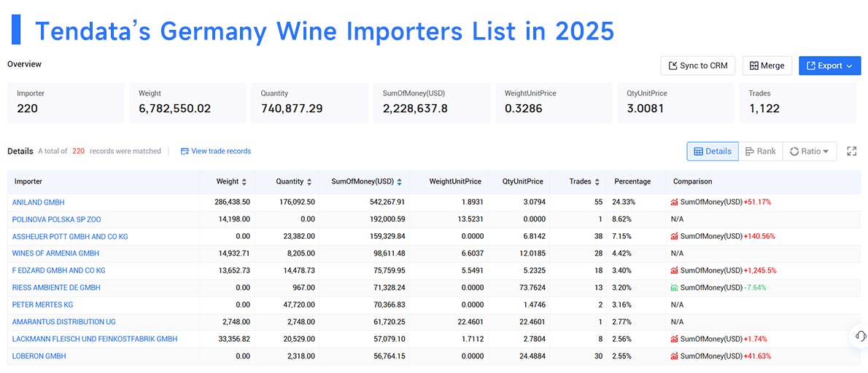This screenshot has height=373, width=868.
Task: Click the red 220 records matched count
Action: tap(79, 151)
